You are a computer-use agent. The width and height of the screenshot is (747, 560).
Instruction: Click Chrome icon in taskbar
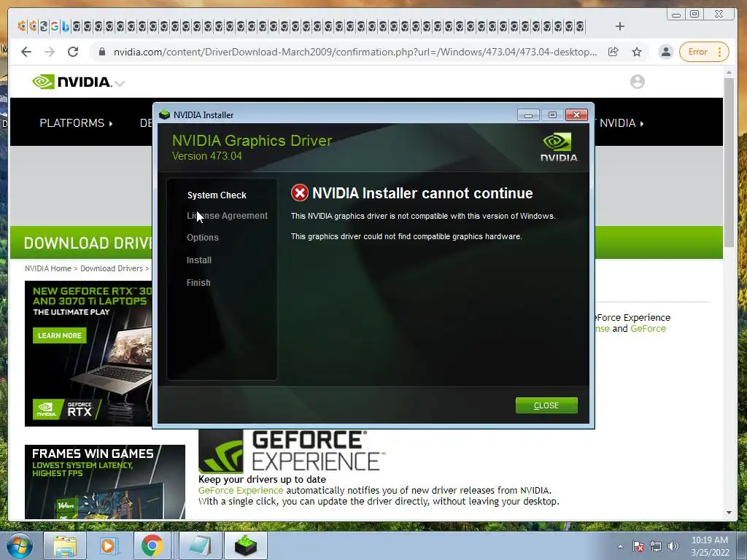click(x=152, y=545)
